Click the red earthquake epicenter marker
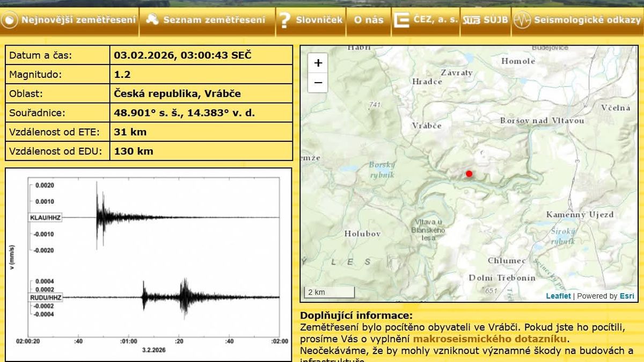Image resolution: width=644 pixels, height=362 pixels. pyautogui.click(x=469, y=173)
